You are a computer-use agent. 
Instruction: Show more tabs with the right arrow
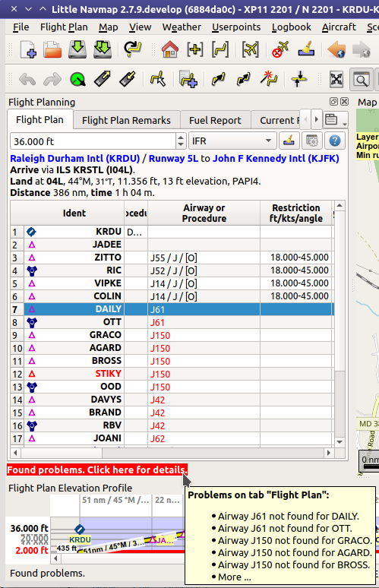[x=317, y=119]
